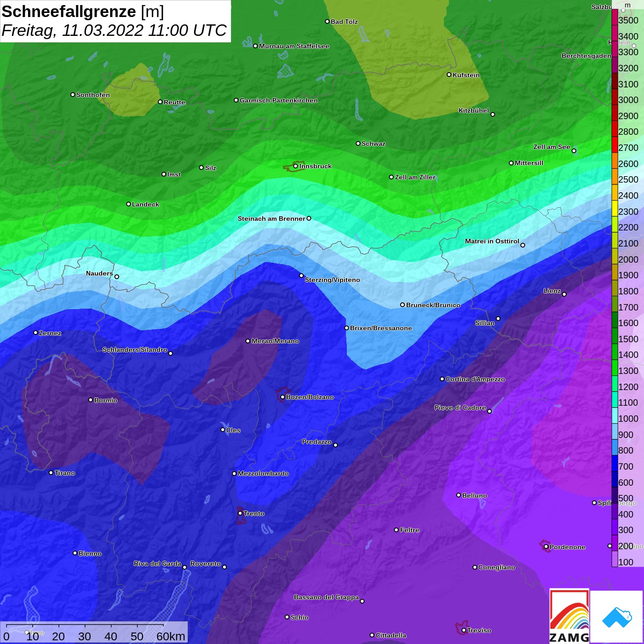Click the Kitzbühel marker dot

pos(493,115)
